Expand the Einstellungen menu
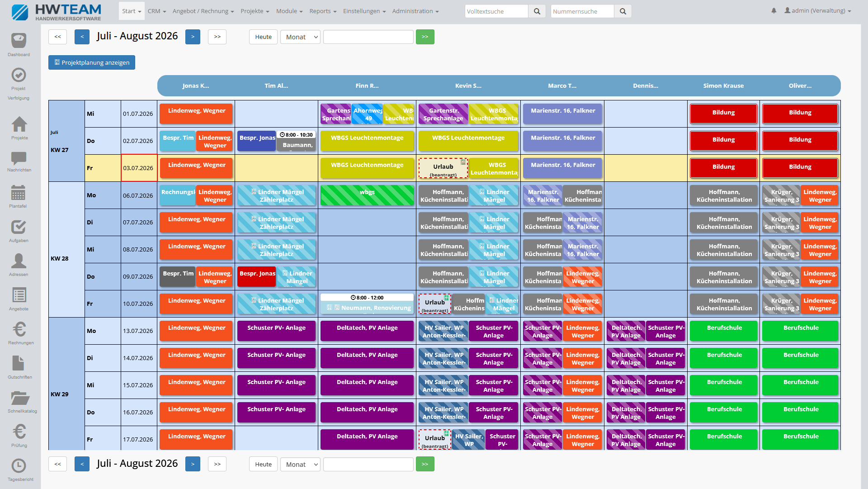The image size is (868, 489). 364,11
